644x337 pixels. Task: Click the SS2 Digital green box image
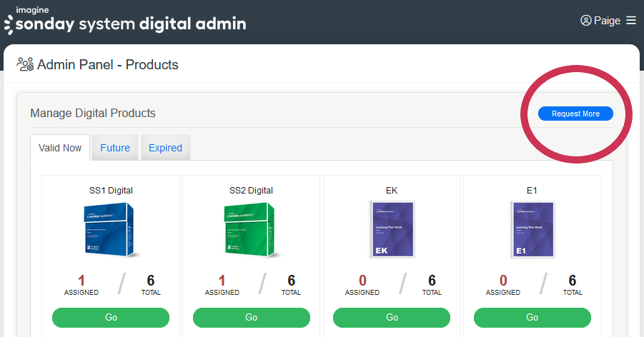pyautogui.click(x=251, y=229)
